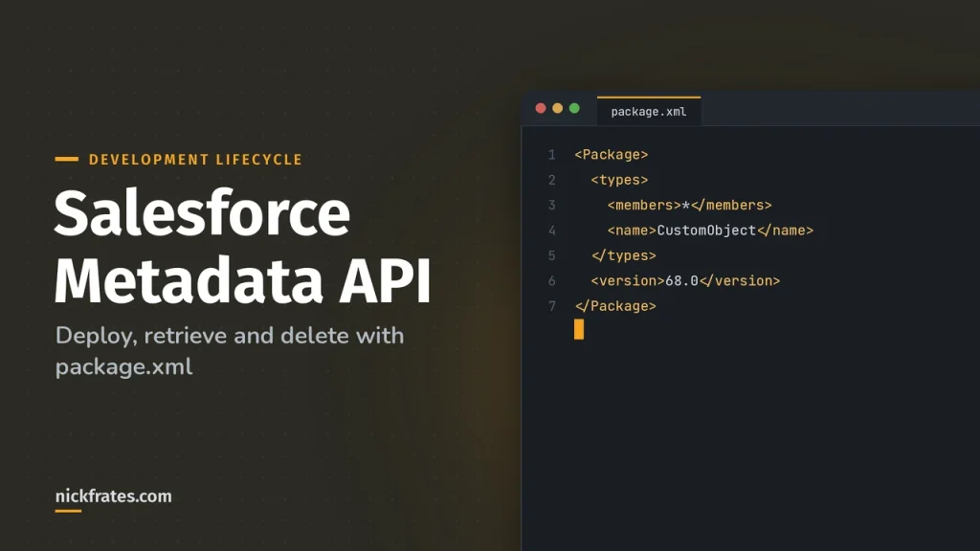This screenshot has height=551, width=980.
Task: Click line number 7 in the gutter
Action: [552, 306]
